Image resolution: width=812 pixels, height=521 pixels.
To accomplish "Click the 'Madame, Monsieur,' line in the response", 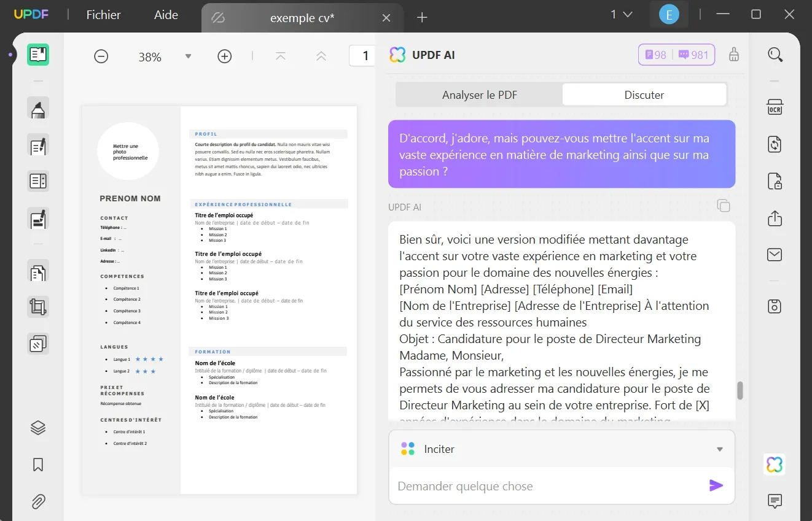I will 451,355.
